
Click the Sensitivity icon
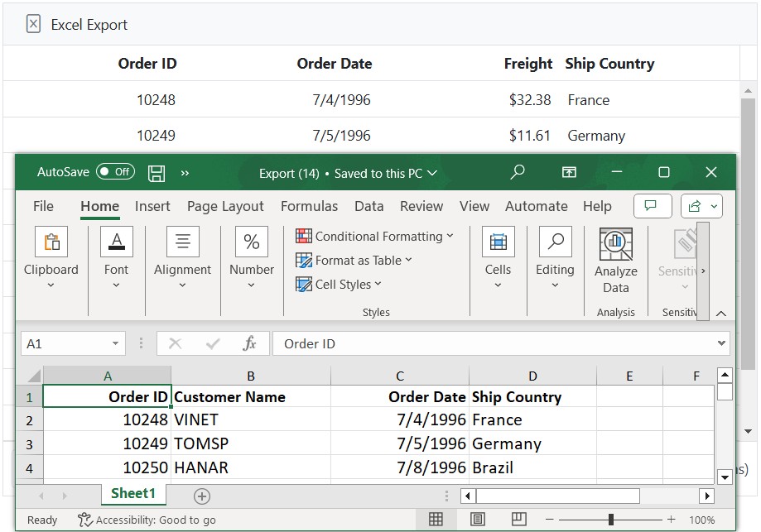pos(686,244)
